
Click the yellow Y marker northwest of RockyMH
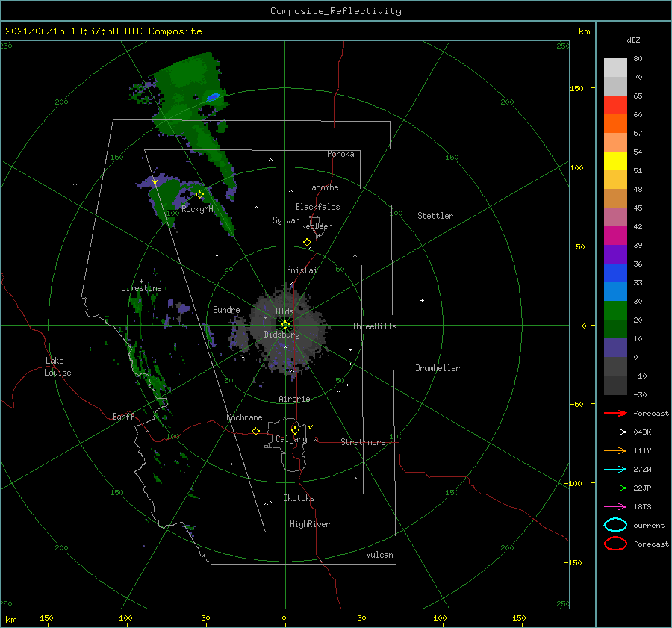(155, 183)
